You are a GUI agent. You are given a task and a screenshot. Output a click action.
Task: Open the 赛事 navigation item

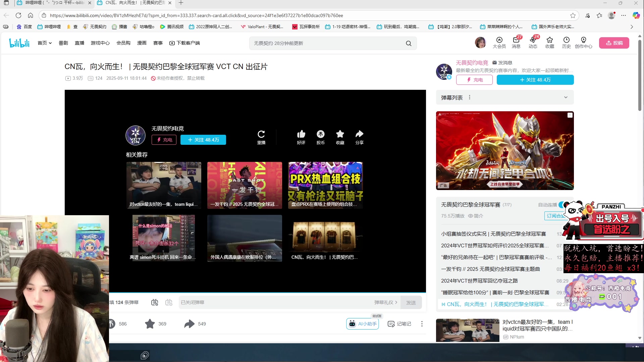158,43
